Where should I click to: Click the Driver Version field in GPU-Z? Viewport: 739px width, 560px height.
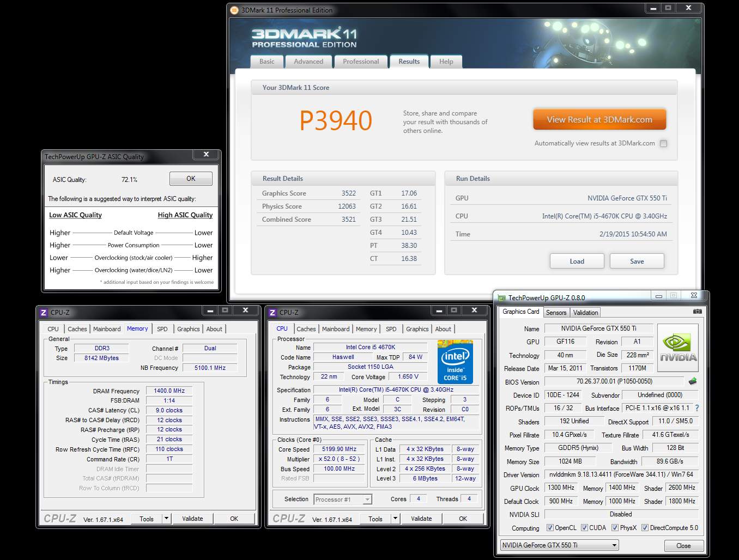[621, 474]
